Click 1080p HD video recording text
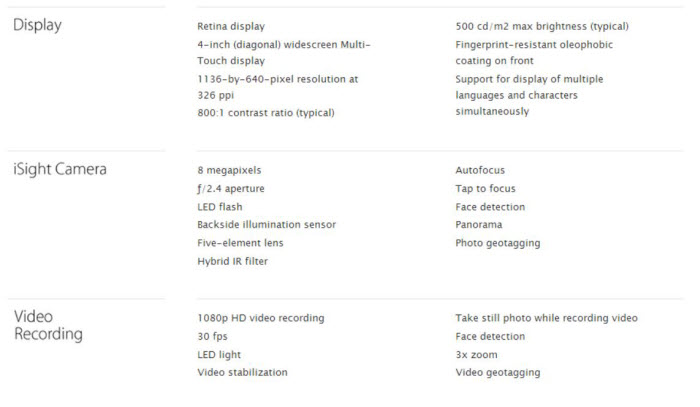 point(261,318)
